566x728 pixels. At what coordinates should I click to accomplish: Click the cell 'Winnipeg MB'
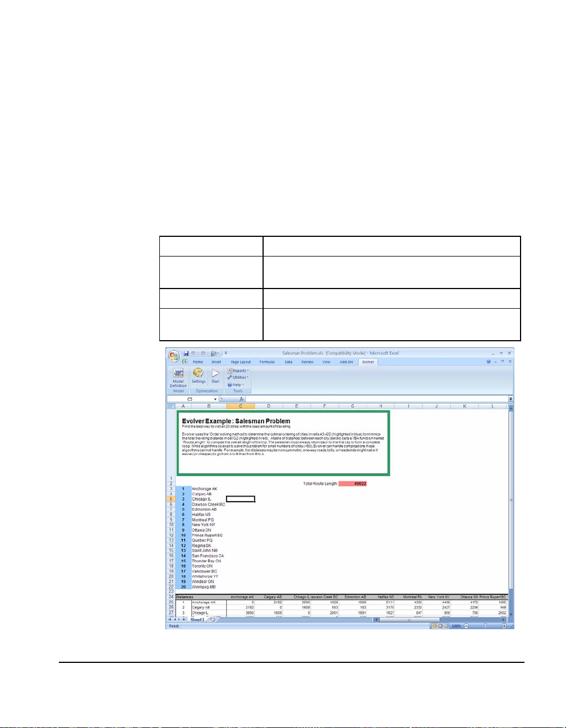pos(203,587)
